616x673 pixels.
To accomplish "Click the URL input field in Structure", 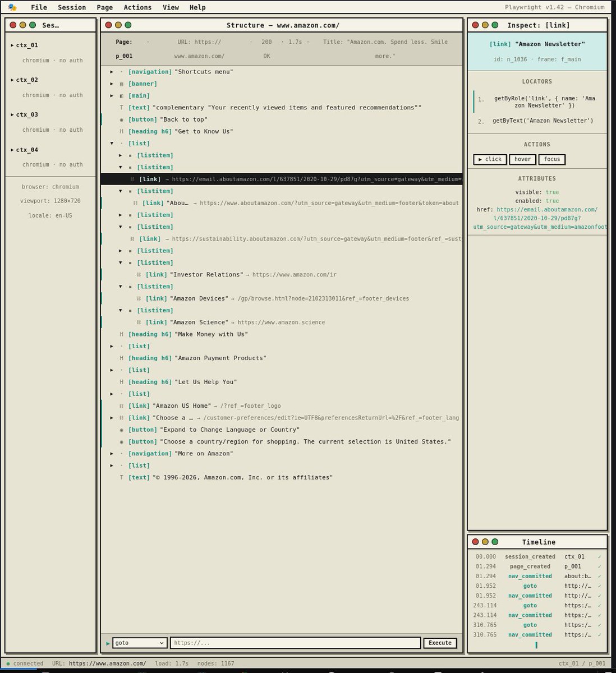I will [x=295, y=643].
